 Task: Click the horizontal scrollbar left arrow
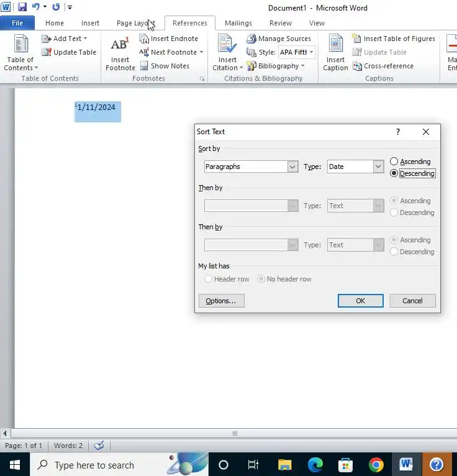click(4, 434)
